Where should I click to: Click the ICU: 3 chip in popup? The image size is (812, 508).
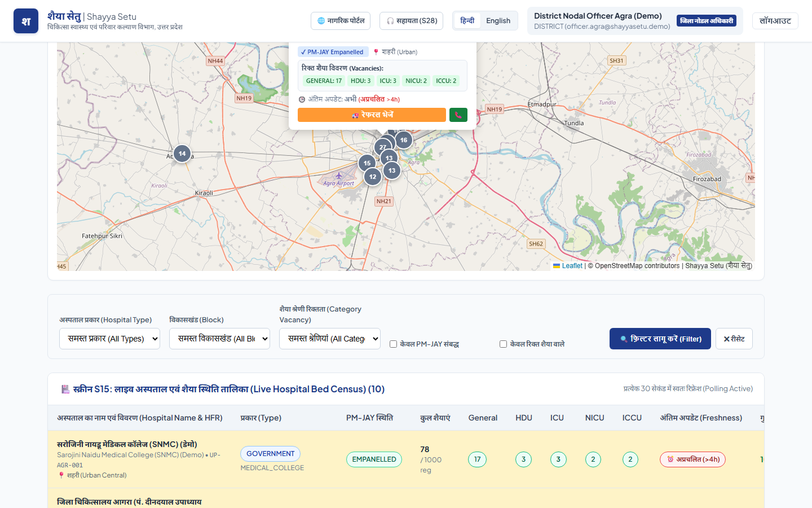388,81
